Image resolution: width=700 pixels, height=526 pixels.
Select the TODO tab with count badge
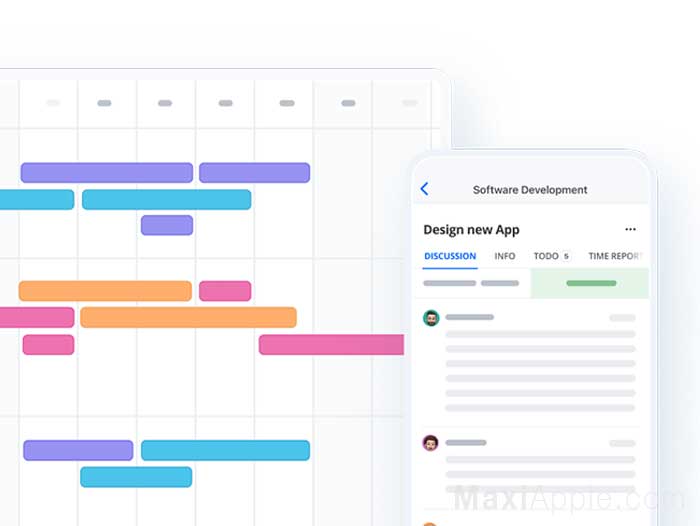point(551,256)
